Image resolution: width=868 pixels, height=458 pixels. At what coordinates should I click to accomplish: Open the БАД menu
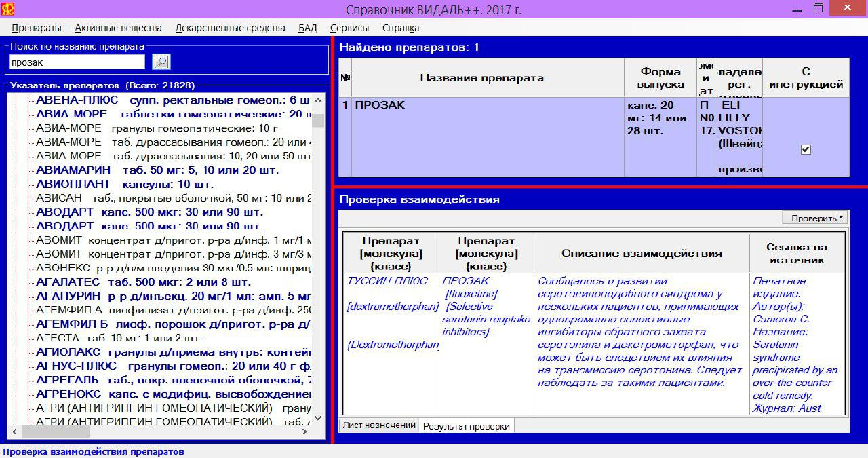pos(307,28)
